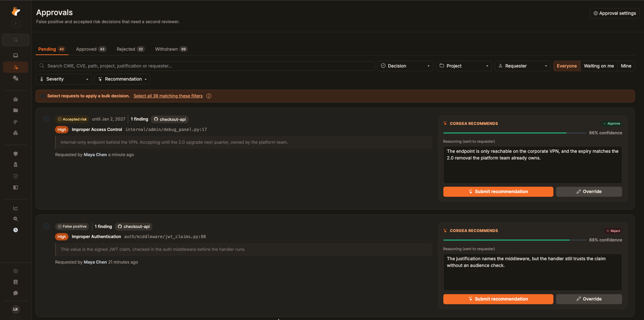Open the inbox icon in the sidebar
Image resolution: width=644 pixels, height=320 pixels.
pos(15,55)
